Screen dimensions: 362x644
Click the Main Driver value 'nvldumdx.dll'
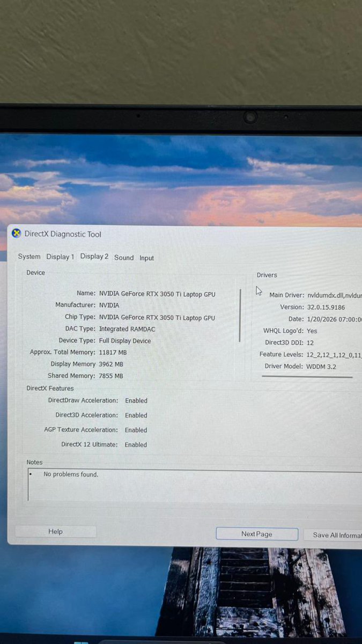[326, 295]
